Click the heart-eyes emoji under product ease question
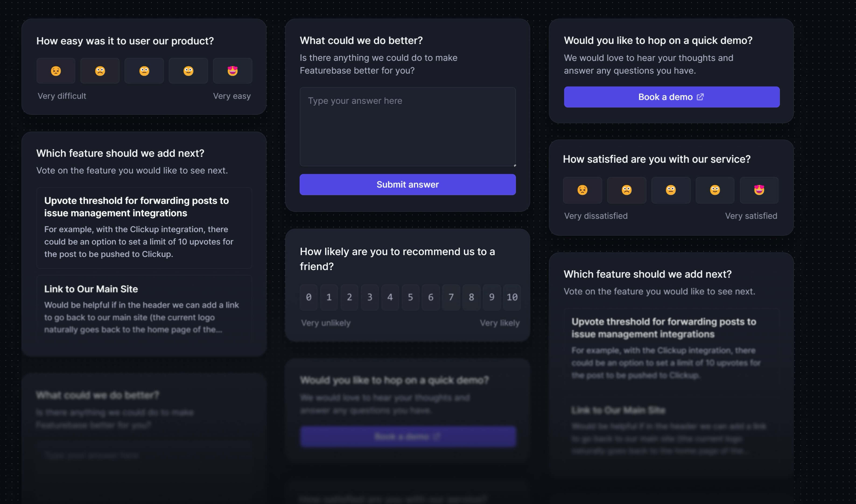 pos(232,71)
